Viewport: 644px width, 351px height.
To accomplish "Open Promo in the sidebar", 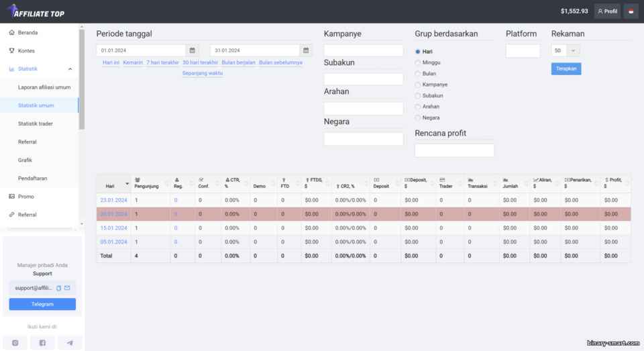I will [25, 197].
